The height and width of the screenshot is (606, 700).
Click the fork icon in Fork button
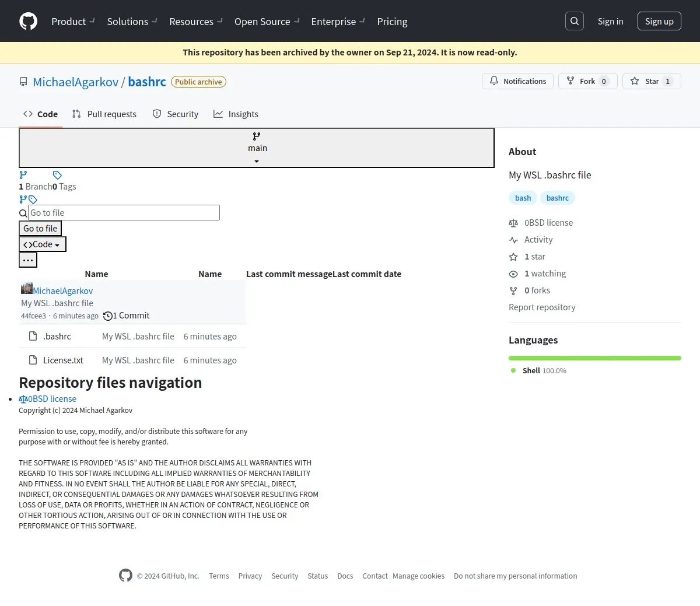[570, 80]
